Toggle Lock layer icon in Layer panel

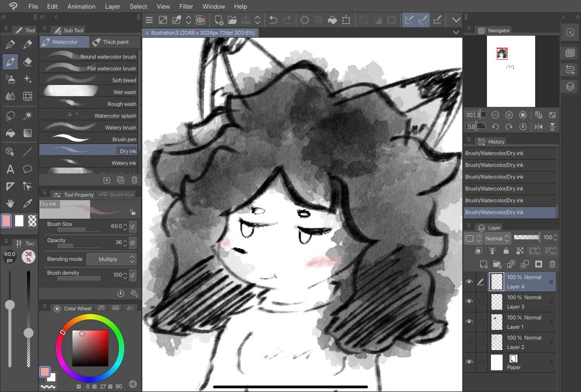pyautogui.click(x=506, y=251)
